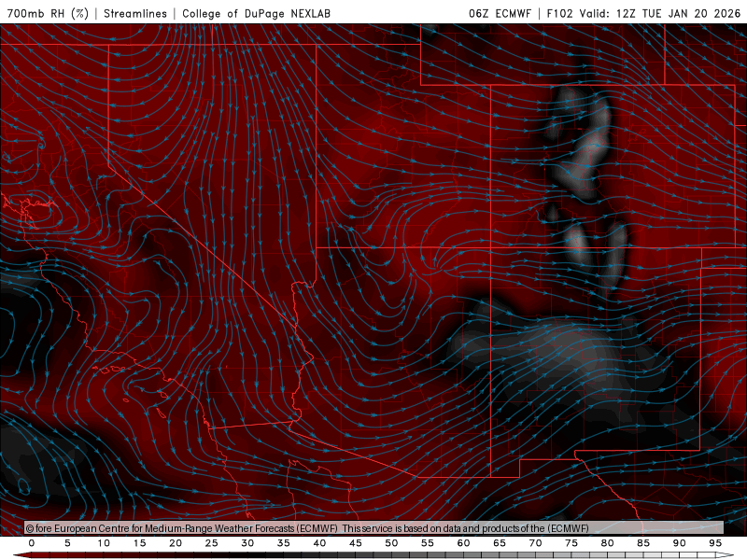Click the '70' value on color scale

(x=535, y=543)
